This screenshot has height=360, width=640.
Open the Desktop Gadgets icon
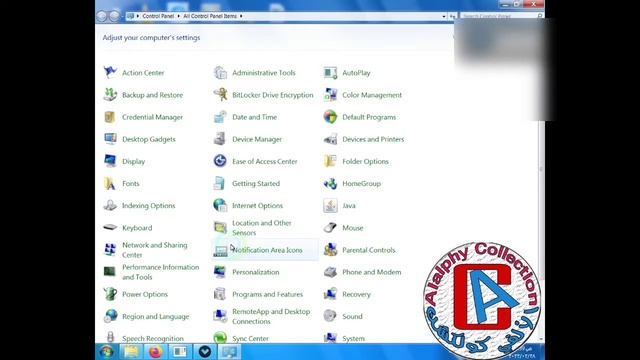(x=110, y=139)
